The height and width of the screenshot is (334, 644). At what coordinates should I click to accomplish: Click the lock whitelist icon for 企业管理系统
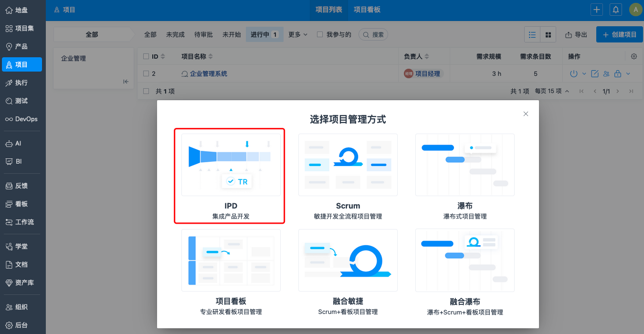[618, 73]
